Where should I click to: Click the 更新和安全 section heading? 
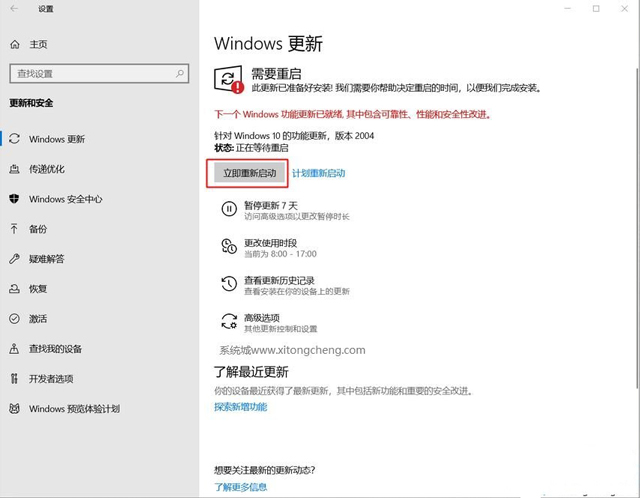tap(31, 103)
